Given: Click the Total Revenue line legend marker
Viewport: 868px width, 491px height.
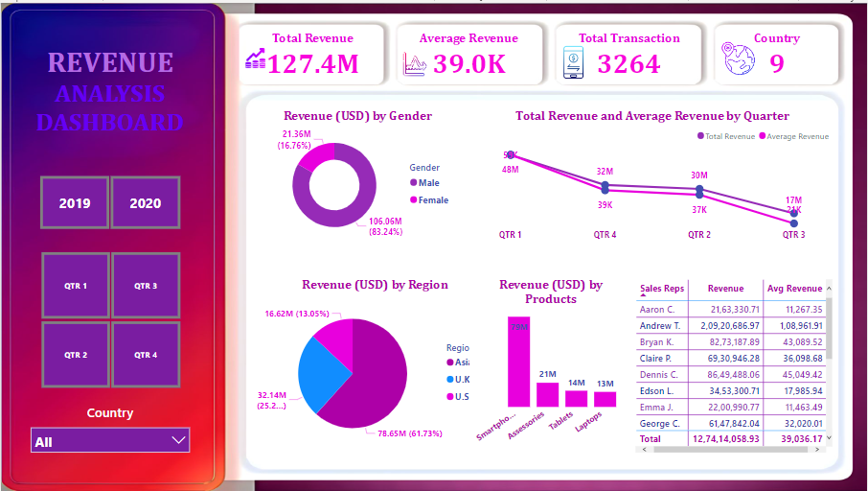Looking at the screenshot, I should pyautogui.click(x=700, y=136).
